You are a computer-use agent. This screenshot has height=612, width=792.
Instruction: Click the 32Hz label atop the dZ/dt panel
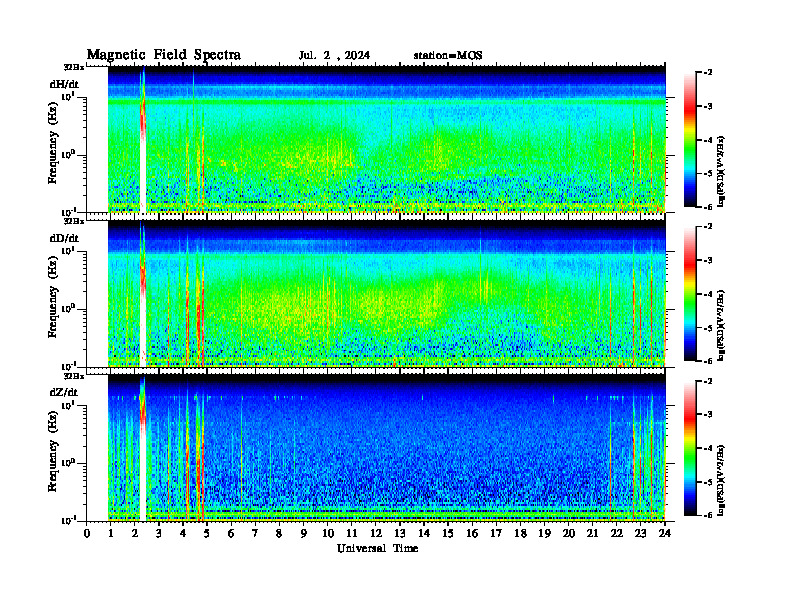74,376
